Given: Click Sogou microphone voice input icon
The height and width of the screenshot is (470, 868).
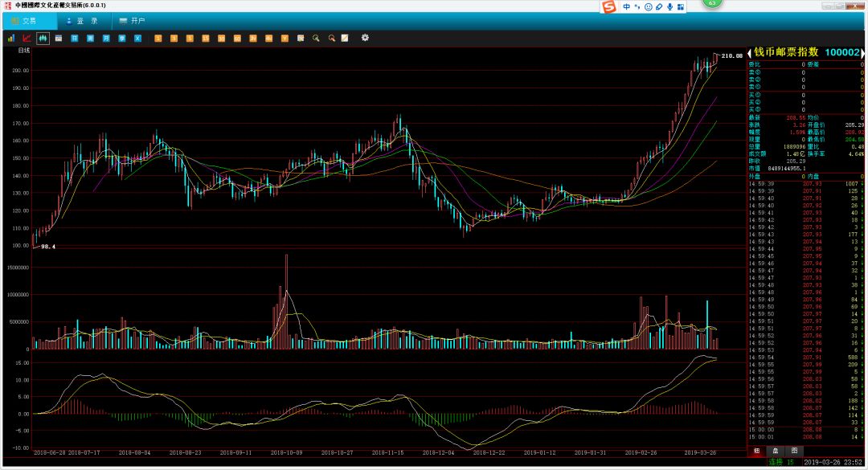Looking at the screenshot, I should point(669,6).
